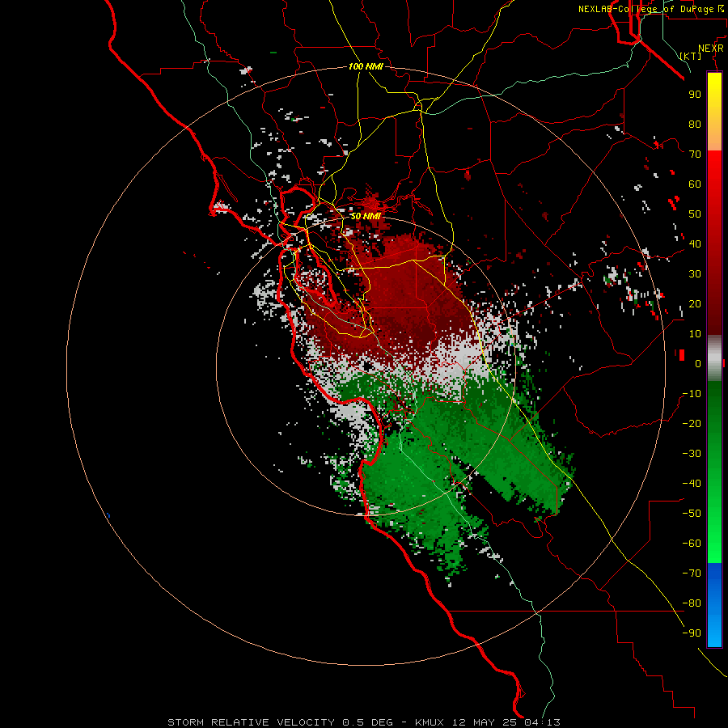The height and width of the screenshot is (728, 728).
Task: Click the Storm Relative Velocity caption at bottom
Action: point(363,722)
